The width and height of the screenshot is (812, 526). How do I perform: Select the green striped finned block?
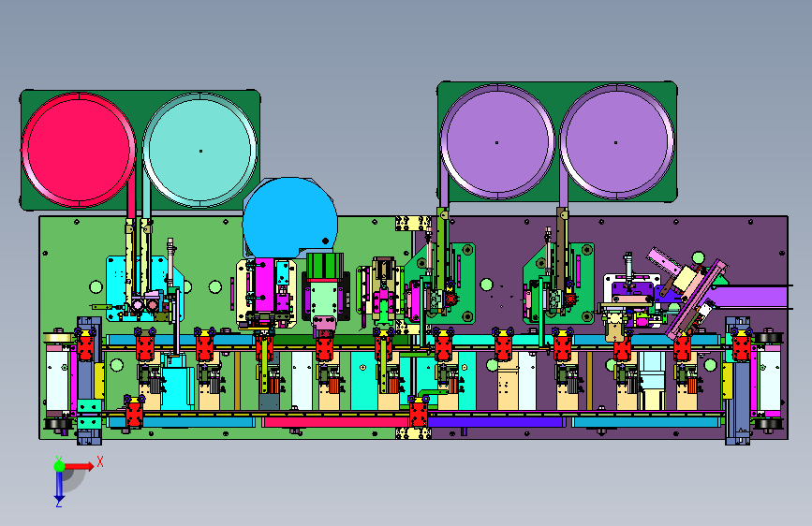(325, 266)
